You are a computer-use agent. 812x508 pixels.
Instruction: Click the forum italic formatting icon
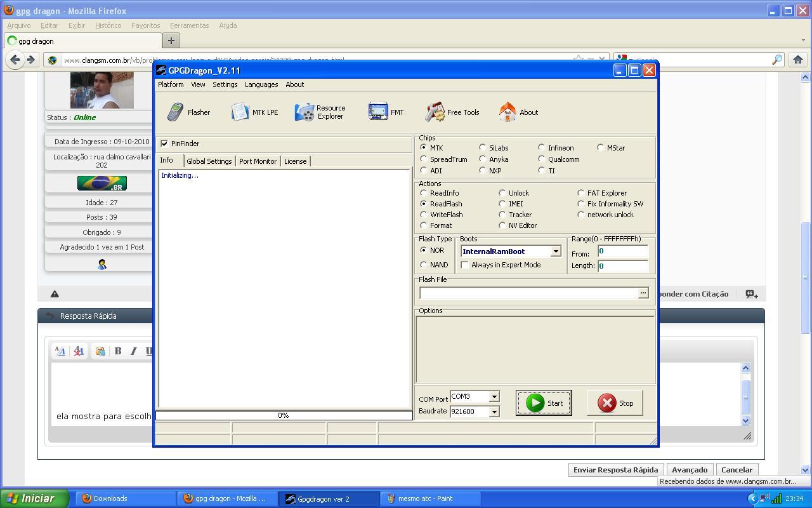point(133,351)
